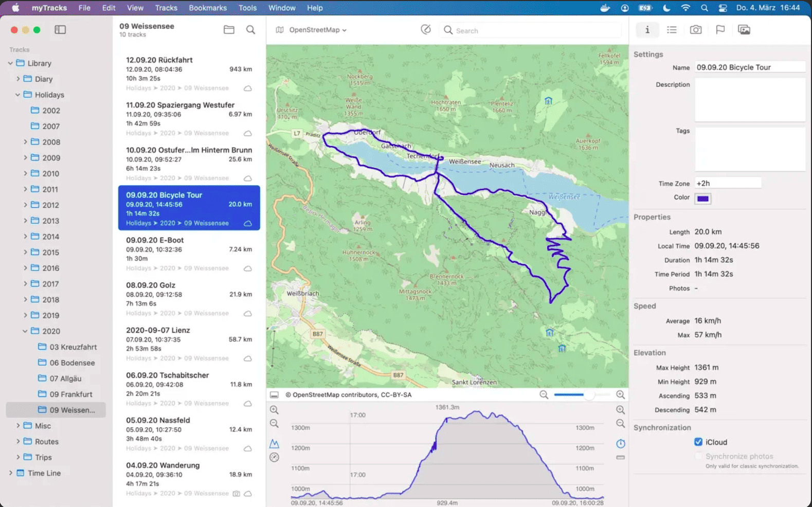Viewport: 812px width, 507px height.
Task: Open the info inspector tab
Action: pyautogui.click(x=647, y=30)
